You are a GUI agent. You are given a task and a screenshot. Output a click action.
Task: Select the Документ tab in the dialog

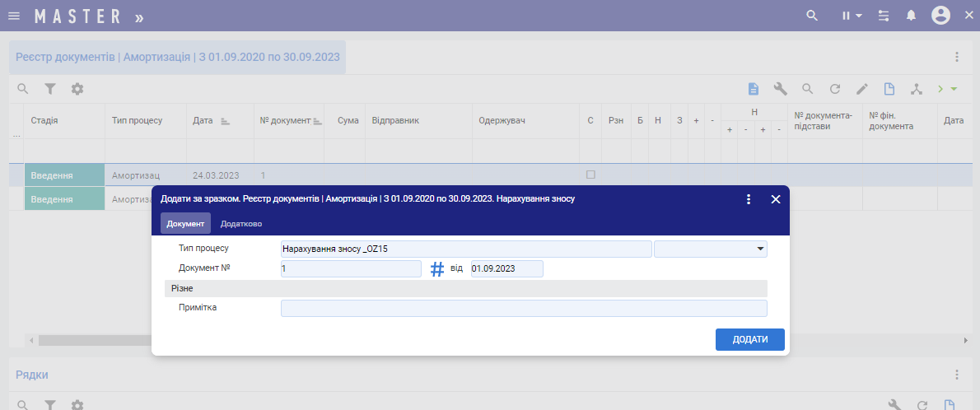(185, 223)
